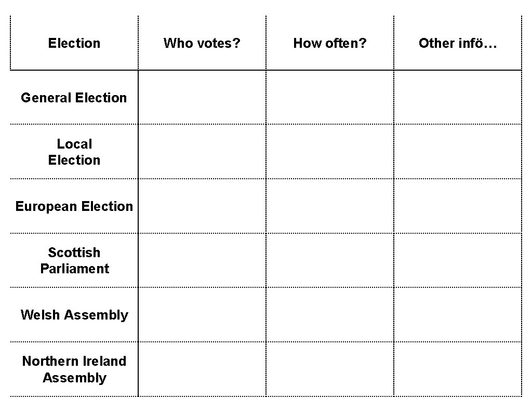
Task: Click the "How often?" column header
Action: tap(330, 43)
